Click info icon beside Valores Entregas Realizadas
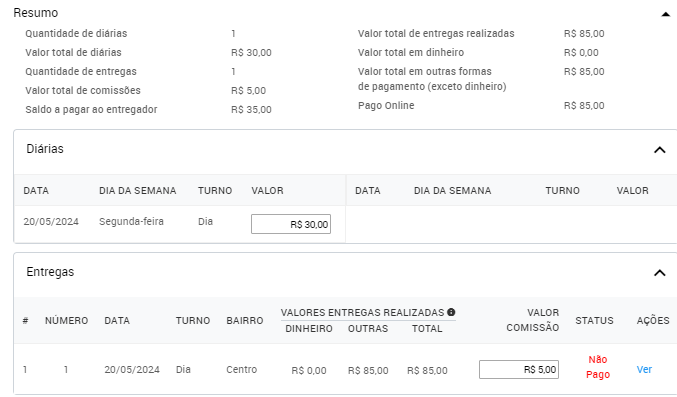Viewport: 677px width, 397px height. 451,312
